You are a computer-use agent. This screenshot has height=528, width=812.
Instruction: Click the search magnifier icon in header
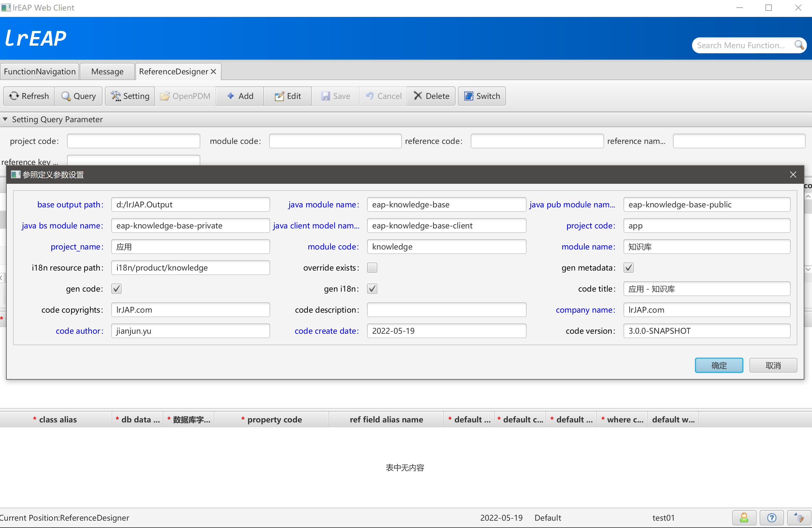(x=799, y=45)
